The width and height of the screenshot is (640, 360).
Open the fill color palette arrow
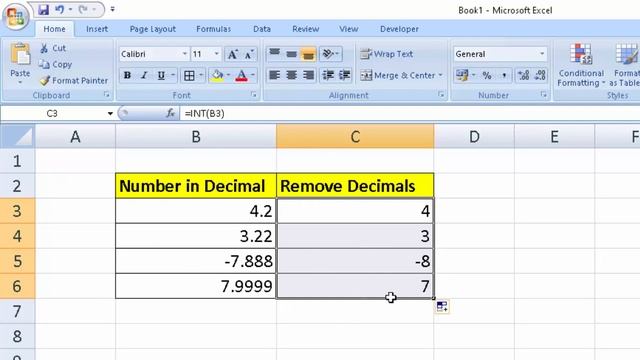229,76
